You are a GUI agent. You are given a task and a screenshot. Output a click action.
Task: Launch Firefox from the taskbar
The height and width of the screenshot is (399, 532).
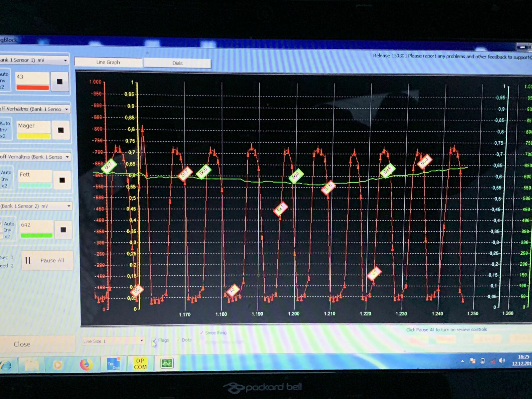[x=86, y=365]
